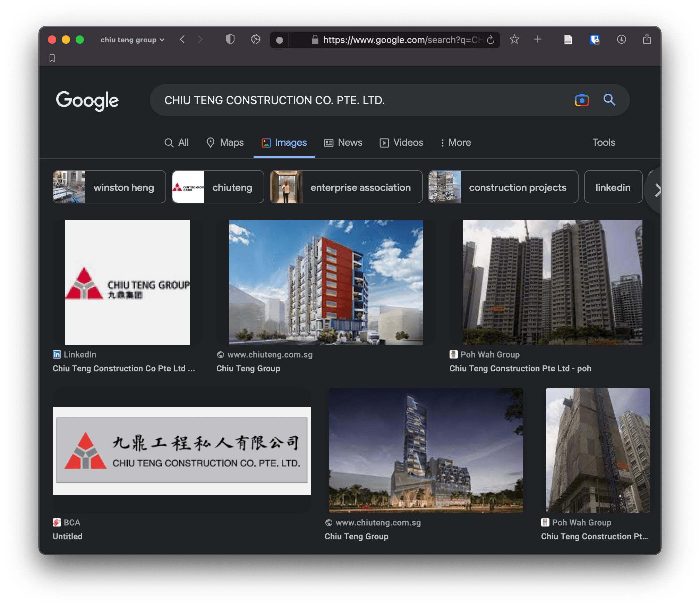700x606 pixels.
Task: Open a new tab with the plus icon
Action: pyautogui.click(x=538, y=39)
